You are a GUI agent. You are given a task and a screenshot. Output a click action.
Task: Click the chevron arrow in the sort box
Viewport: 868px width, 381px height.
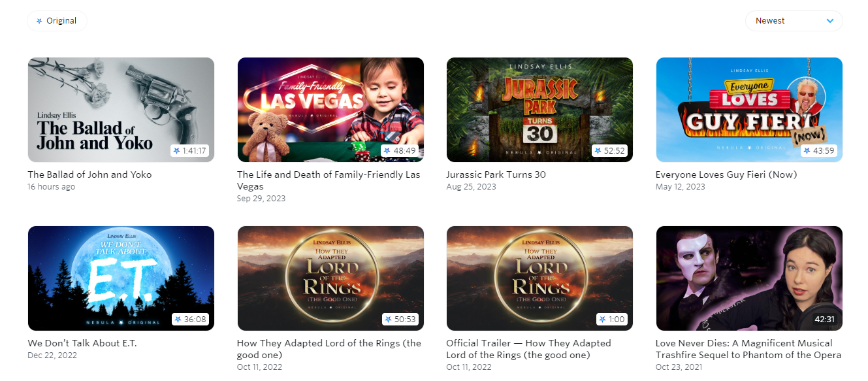(x=830, y=21)
